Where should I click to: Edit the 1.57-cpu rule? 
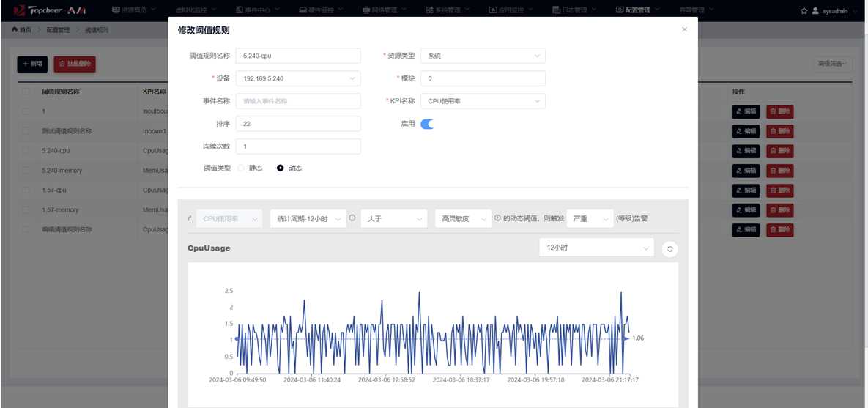coord(745,190)
